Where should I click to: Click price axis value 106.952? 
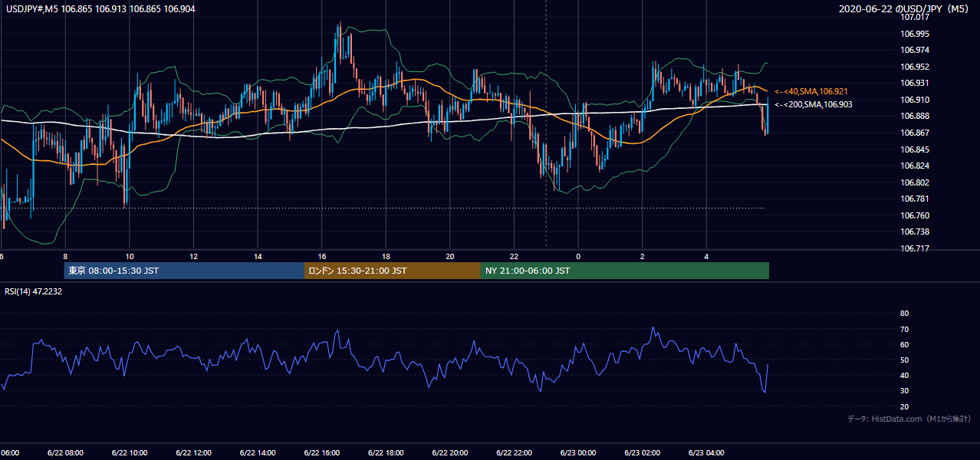[914, 67]
